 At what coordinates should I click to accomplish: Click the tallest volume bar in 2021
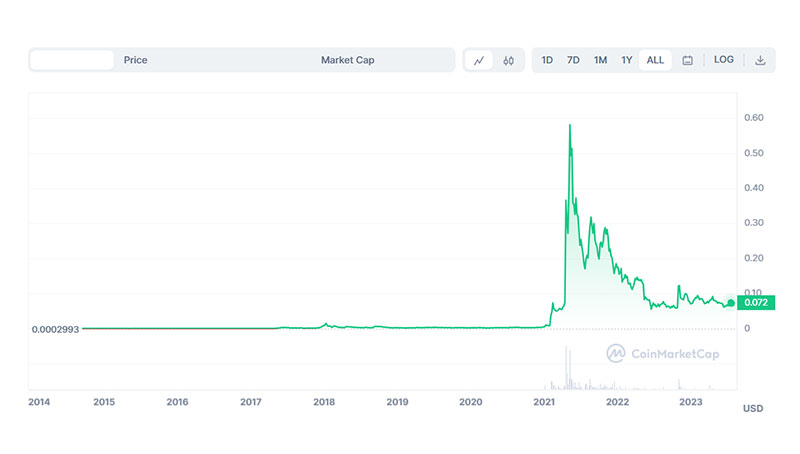(566, 367)
